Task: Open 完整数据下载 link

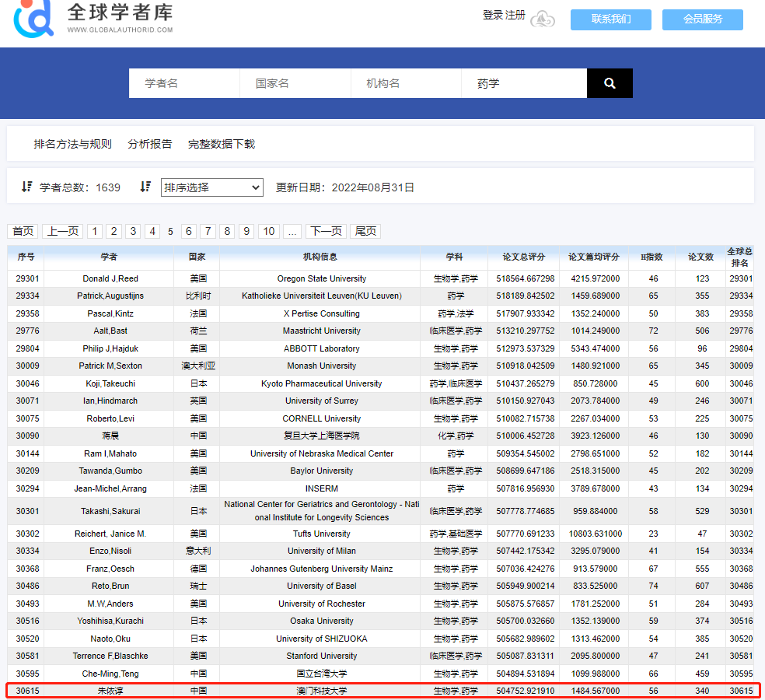Action: [222, 144]
